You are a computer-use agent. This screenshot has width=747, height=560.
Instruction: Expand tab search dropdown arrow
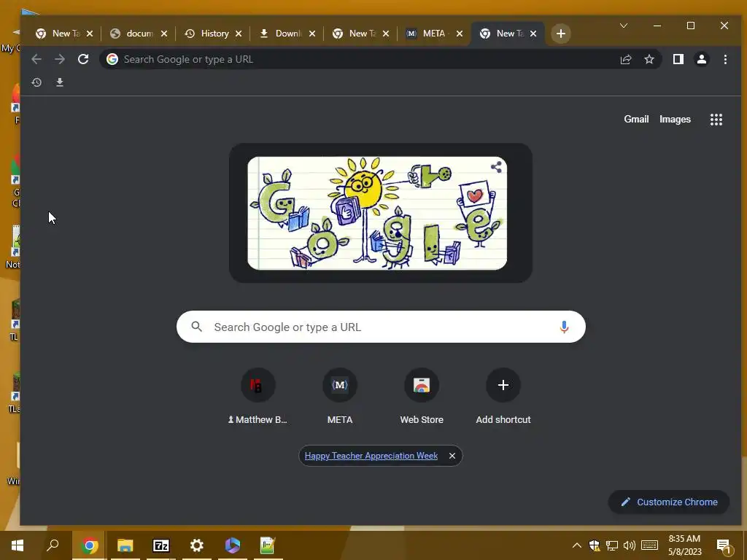(x=623, y=26)
